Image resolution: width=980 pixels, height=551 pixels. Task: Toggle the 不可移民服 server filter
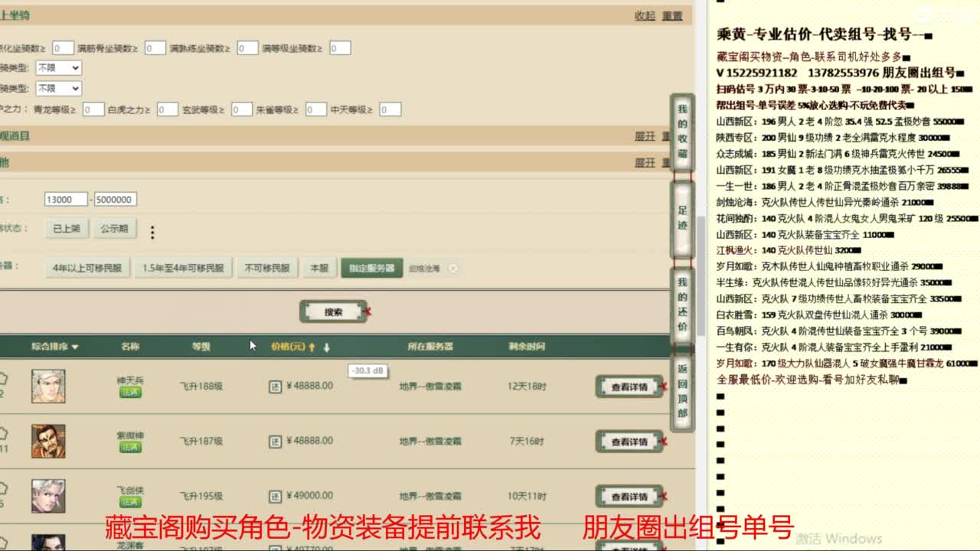tap(267, 268)
